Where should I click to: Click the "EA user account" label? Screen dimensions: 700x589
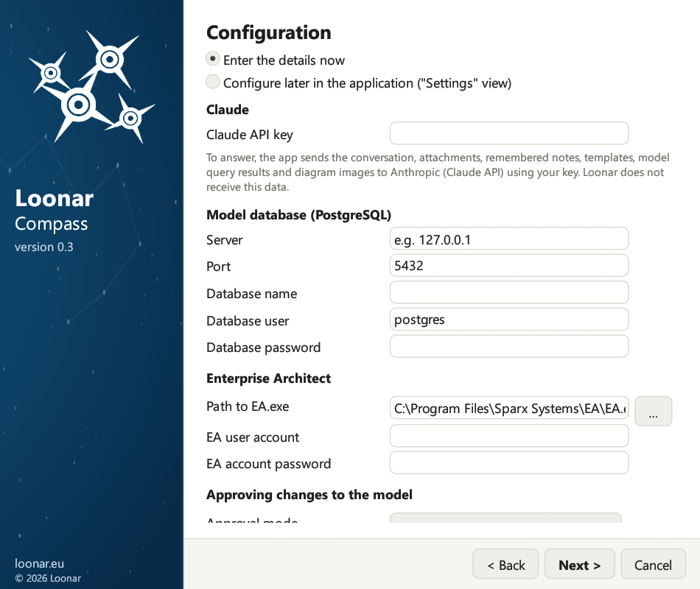(253, 437)
